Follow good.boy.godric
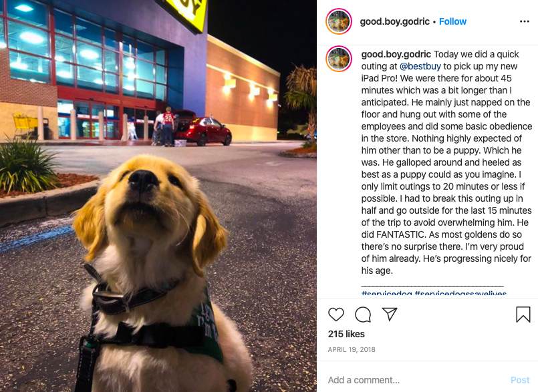This screenshot has width=538, height=392. pos(452,21)
